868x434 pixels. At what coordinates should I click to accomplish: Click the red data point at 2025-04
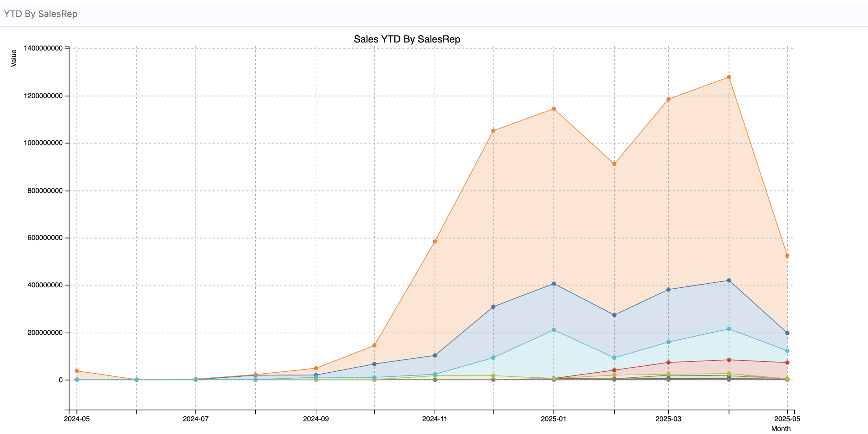pyautogui.click(x=729, y=360)
